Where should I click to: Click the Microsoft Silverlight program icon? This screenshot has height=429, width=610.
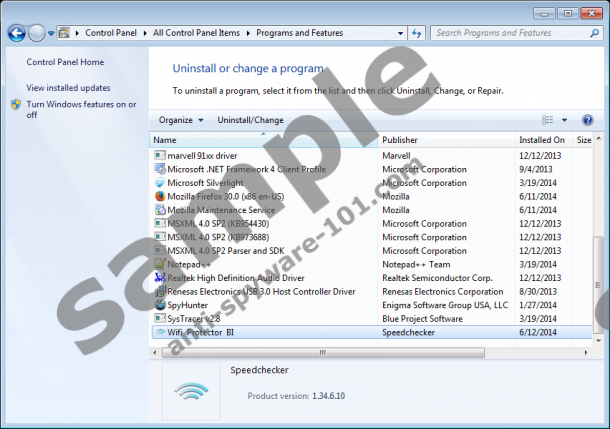click(x=160, y=183)
